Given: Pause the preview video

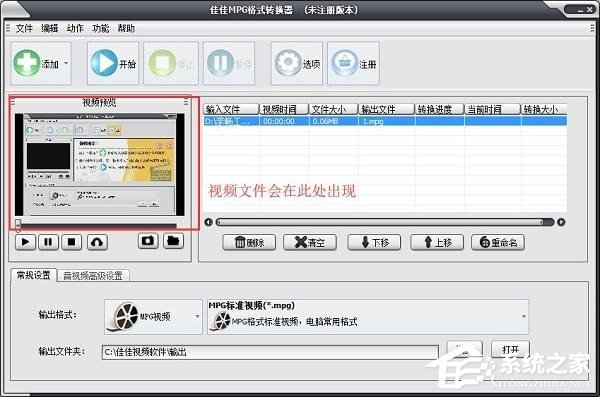Looking at the screenshot, I should tap(48, 242).
